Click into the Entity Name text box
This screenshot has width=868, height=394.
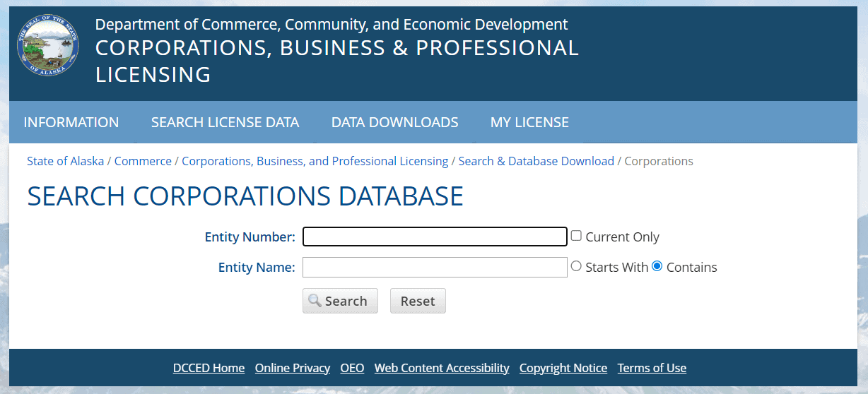pyautogui.click(x=435, y=267)
